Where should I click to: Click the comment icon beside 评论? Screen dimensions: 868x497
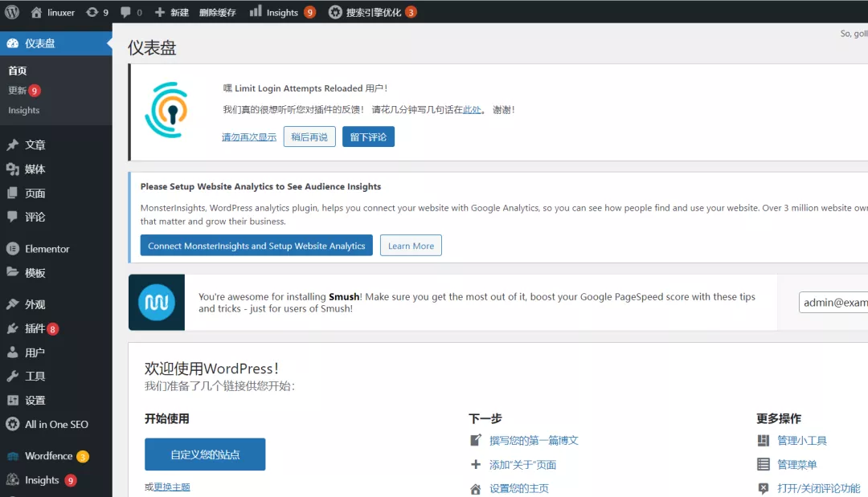click(x=13, y=217)
